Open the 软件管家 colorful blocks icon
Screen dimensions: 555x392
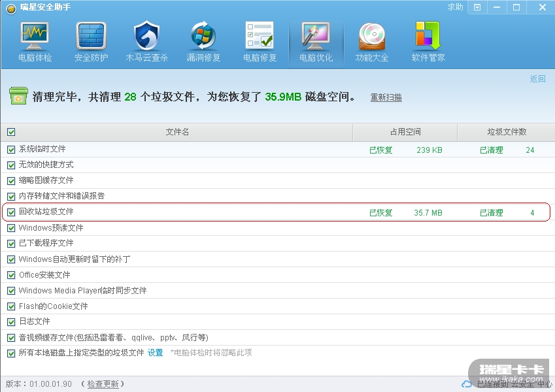point(428,35)
